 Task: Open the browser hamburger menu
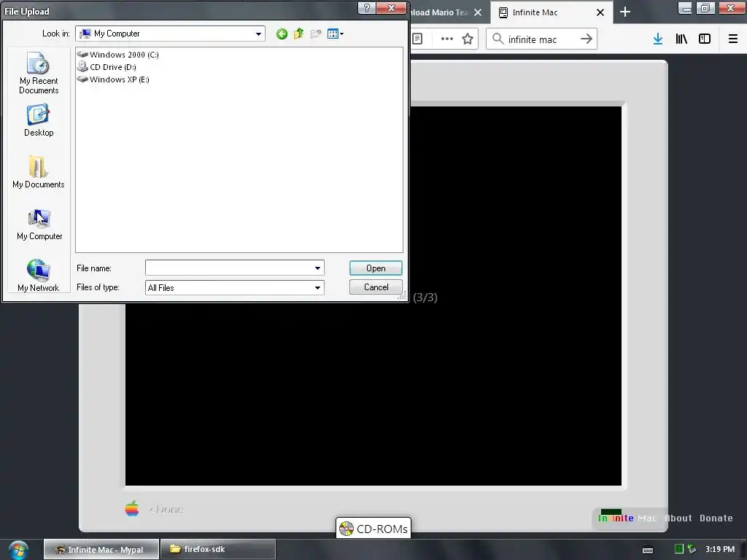(x=732, y=39)
